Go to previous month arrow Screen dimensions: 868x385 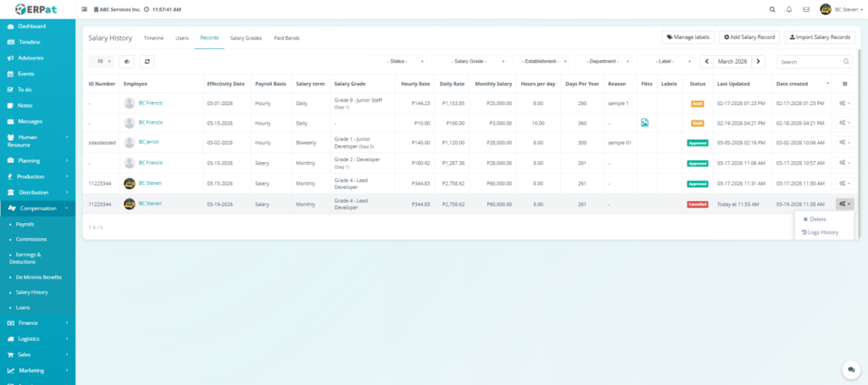(706, 62)
